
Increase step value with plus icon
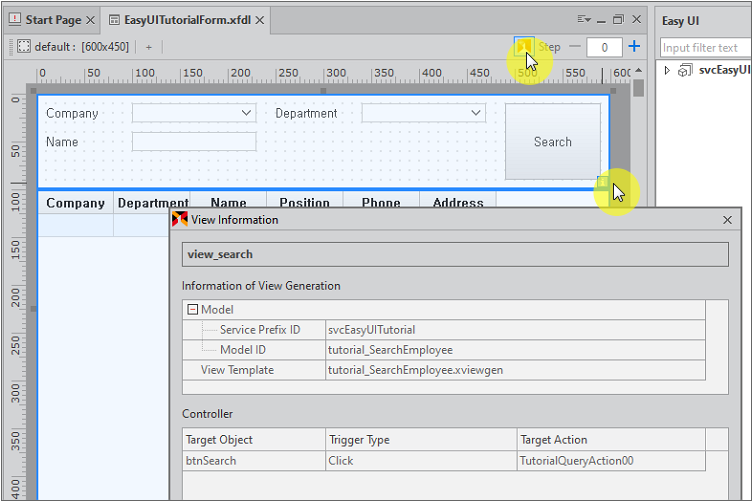coord(634,47)
